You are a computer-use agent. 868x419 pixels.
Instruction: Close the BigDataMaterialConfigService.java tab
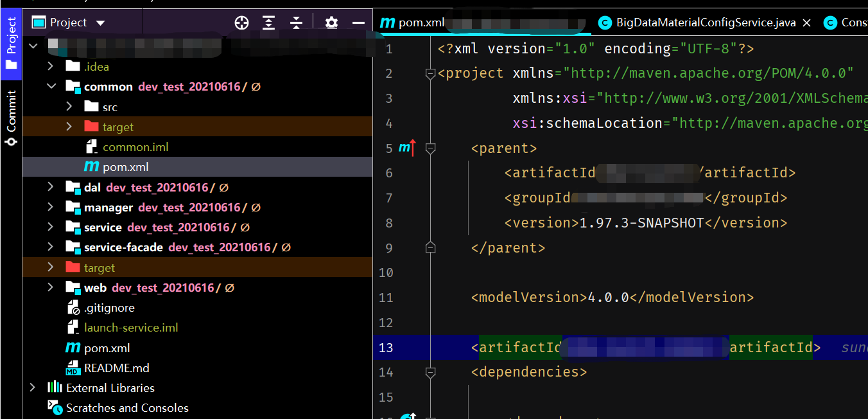coord(807,22)
